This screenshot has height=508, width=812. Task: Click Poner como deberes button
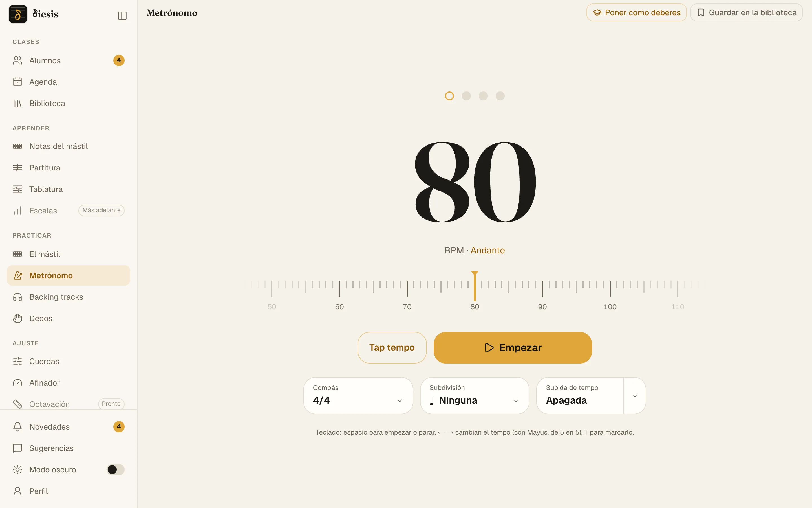(x=637, y=12)
